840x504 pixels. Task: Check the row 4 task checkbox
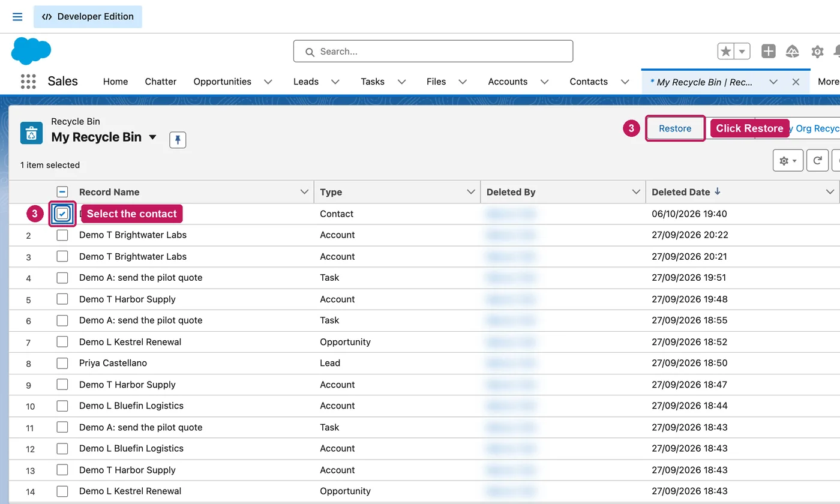(x=62, y=278)
